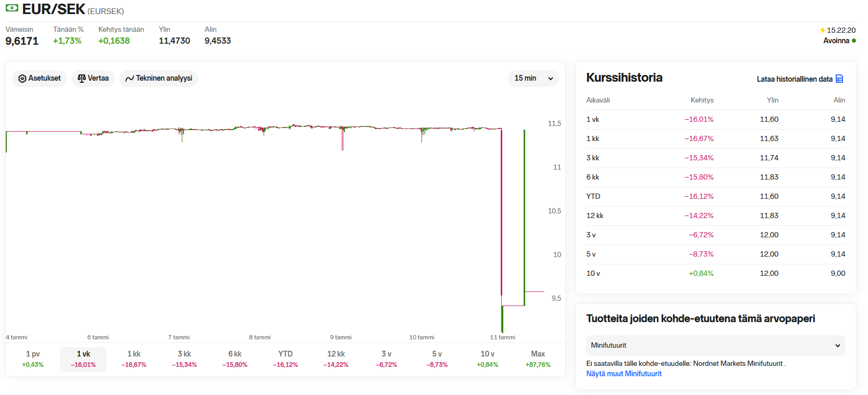Show the 10 v chart period
Viewport: 868px width, 395px height.
coord(487,359)
